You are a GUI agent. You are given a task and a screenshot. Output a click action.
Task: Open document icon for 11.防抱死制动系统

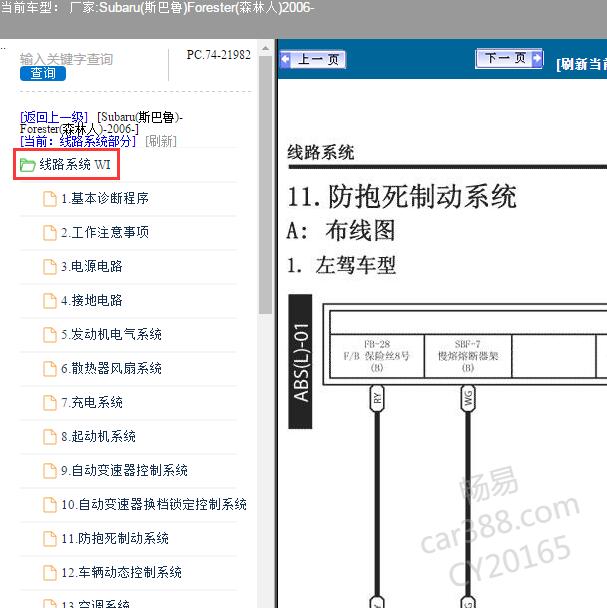click(50, 540)
